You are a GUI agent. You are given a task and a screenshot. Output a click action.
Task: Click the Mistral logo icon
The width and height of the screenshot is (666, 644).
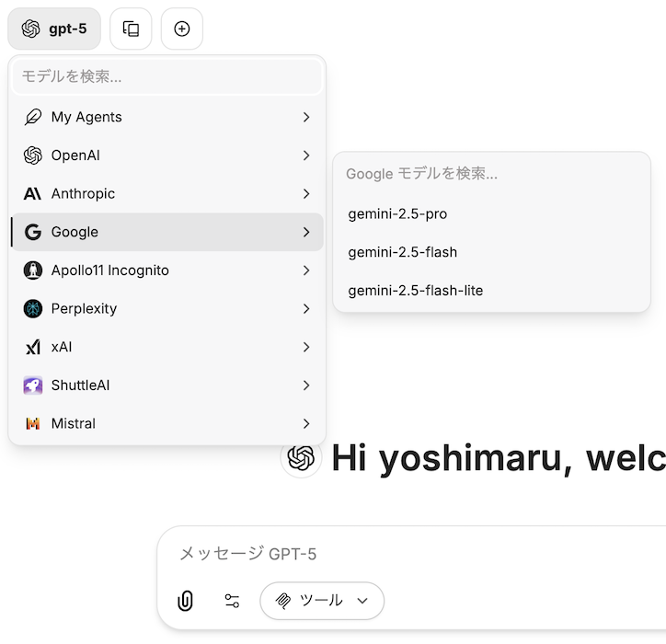tap(33, 424)
